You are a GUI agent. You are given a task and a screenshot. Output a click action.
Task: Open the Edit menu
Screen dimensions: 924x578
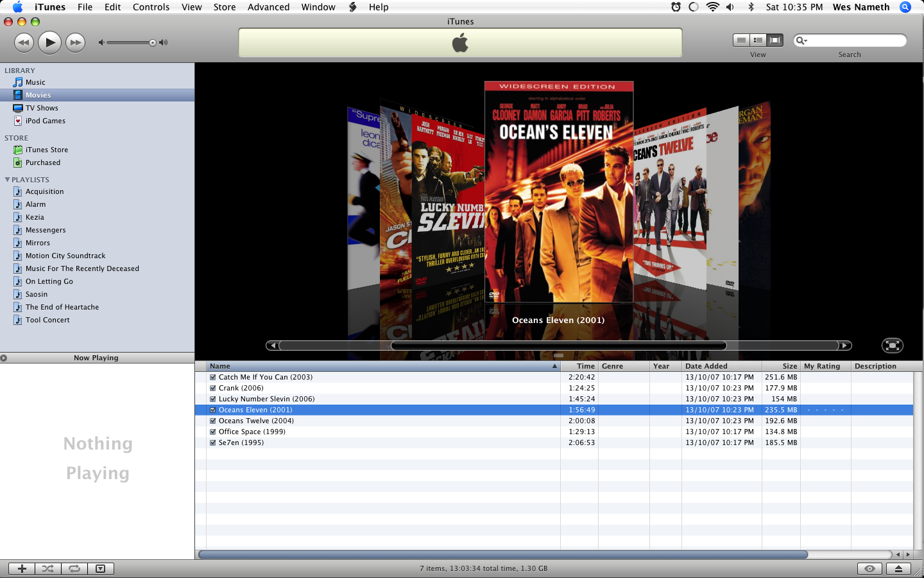tap(113, 7)
